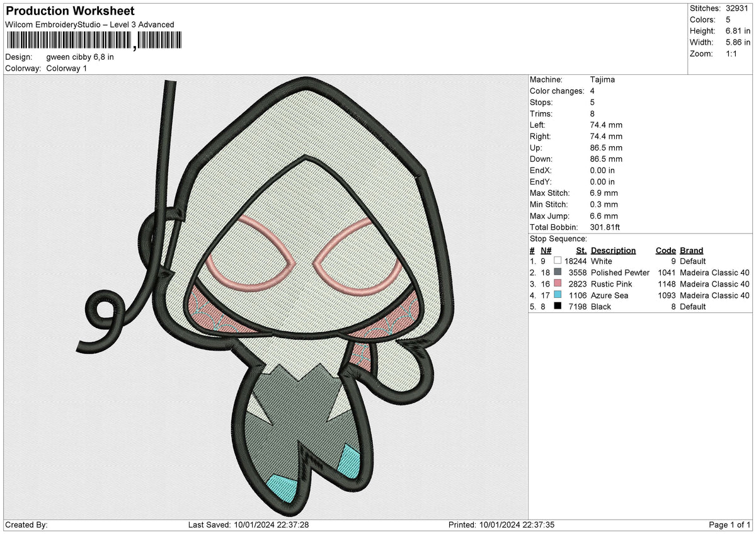Select the Black thread color swatch

557,307
